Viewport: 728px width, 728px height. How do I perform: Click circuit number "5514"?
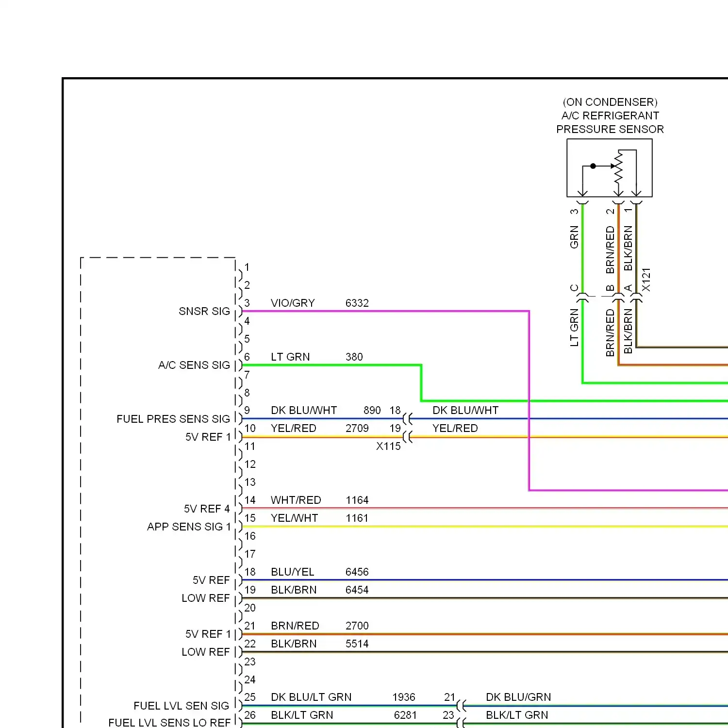357,644
